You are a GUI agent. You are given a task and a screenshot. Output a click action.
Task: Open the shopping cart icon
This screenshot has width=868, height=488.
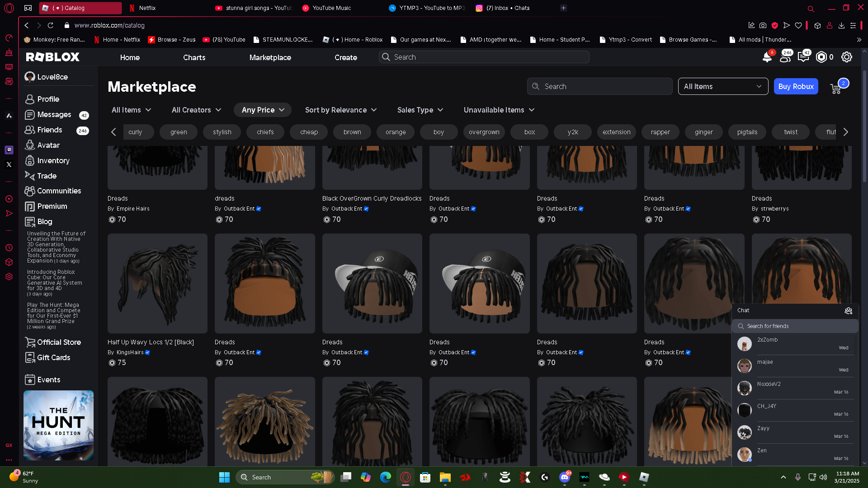(x=836, y=88)
